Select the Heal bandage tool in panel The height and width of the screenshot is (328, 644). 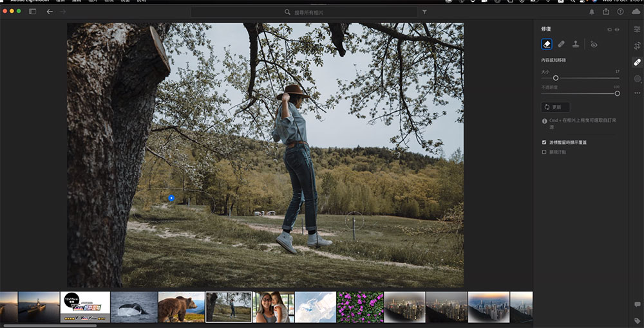[x=561, y=44]
